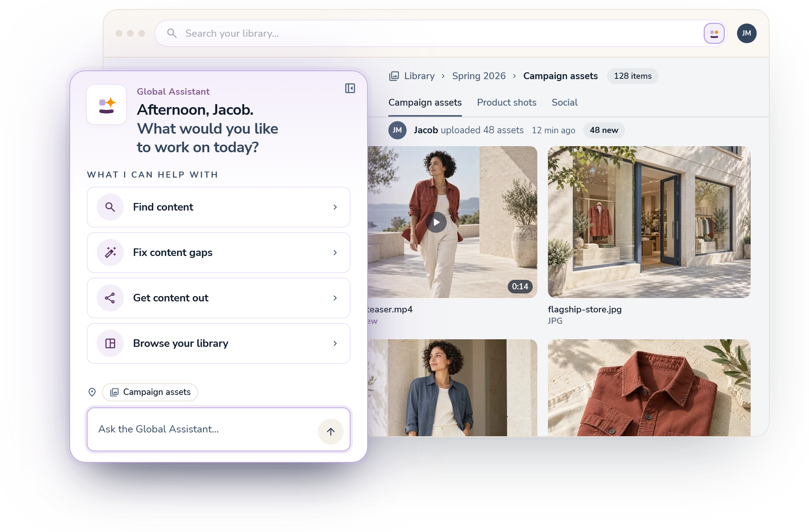
Task: Click the location pin icon above input
Action: point(92,392)
